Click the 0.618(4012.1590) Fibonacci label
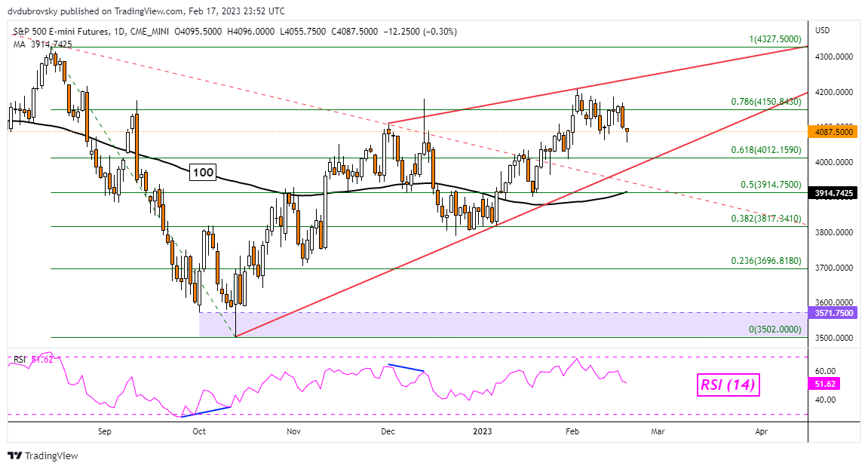 point(765,149)
